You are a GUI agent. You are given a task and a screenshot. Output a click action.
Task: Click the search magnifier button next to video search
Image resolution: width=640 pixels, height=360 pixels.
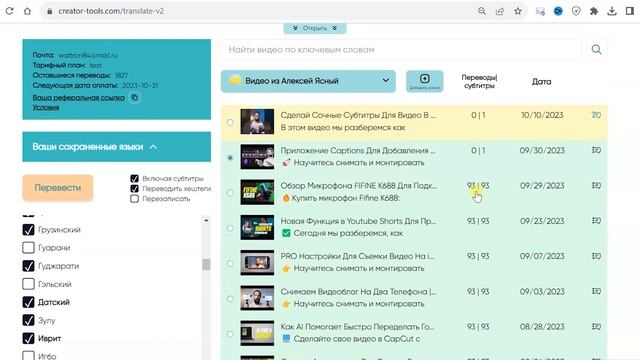click(x=596, y=50)
